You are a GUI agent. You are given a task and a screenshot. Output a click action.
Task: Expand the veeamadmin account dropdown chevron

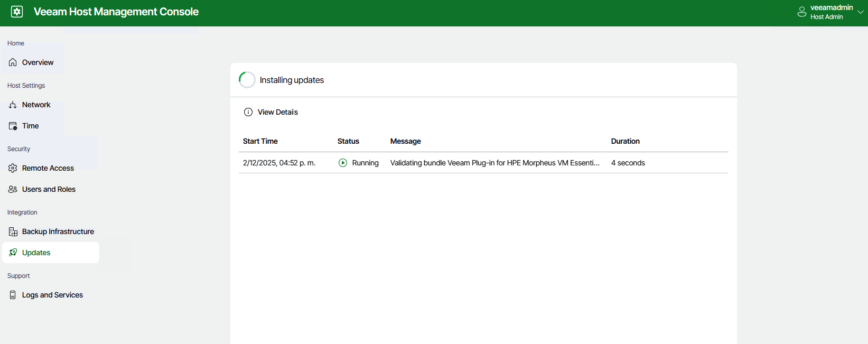[861, 12]
